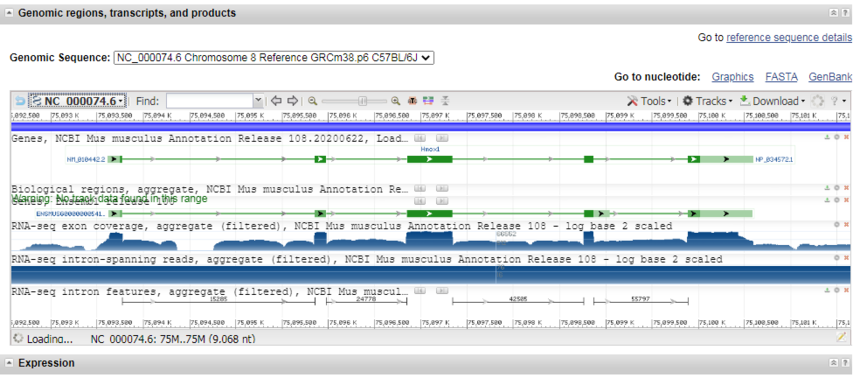This screenshot has height=378, width=860.
Task: Open help for Genomic regions section
Action: [846, 13]
